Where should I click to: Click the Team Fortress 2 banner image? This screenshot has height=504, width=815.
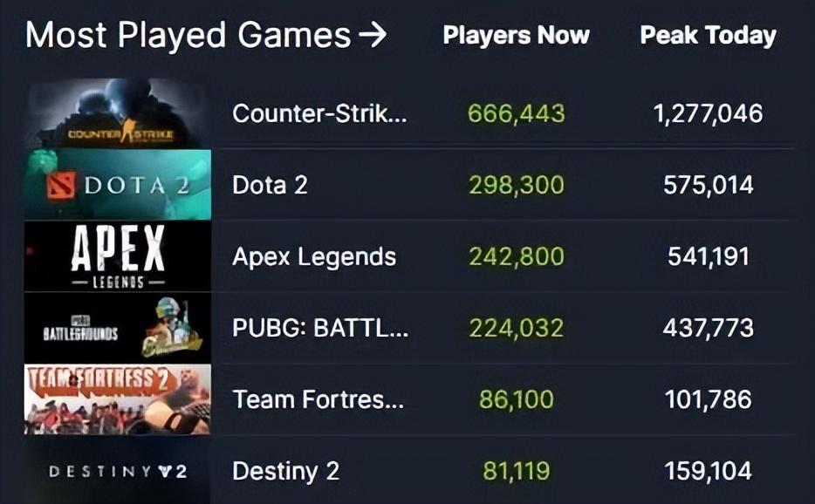coord(118,399)
